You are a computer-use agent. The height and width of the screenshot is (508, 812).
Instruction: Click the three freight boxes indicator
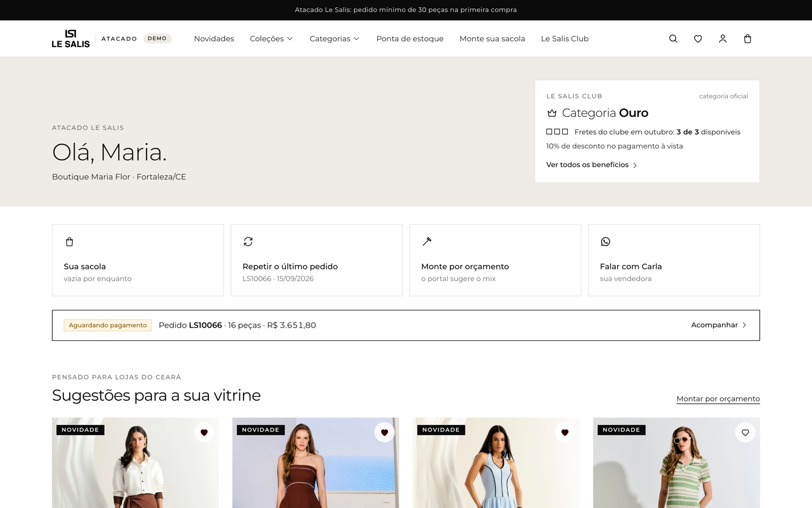point(557,132)
